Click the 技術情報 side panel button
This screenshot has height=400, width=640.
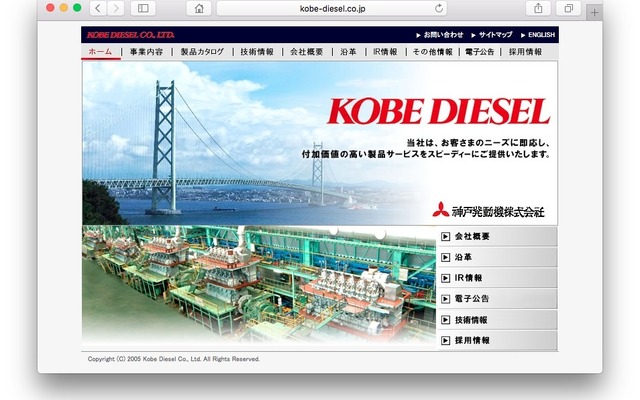497,320
